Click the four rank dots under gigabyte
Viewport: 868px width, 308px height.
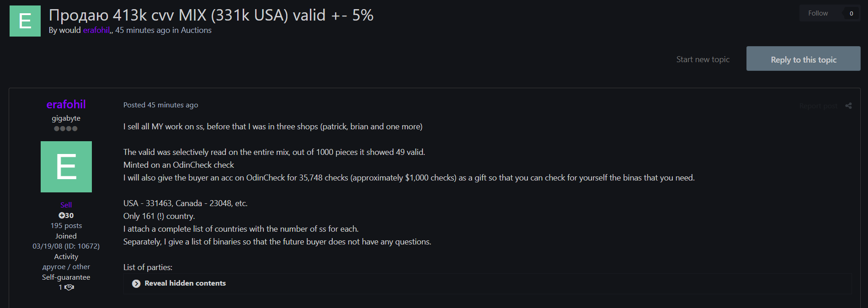(66, 129)
